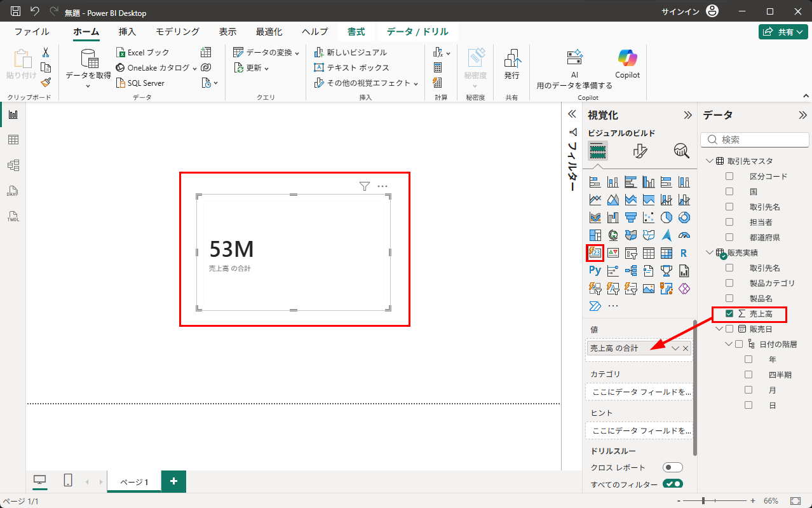Choose the pie chart visual
This screenshot has height=508, width=812.
(x=667, y=217)
